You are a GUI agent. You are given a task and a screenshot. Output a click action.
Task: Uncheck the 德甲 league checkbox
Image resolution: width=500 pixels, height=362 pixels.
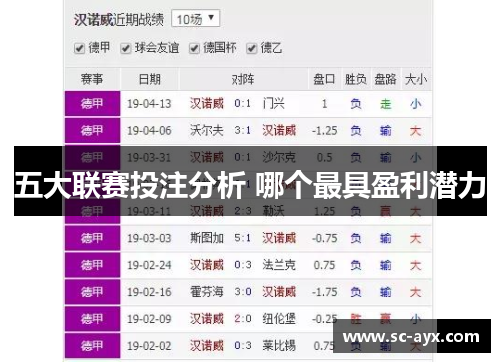pyautogui.click(x=79, y=48)
